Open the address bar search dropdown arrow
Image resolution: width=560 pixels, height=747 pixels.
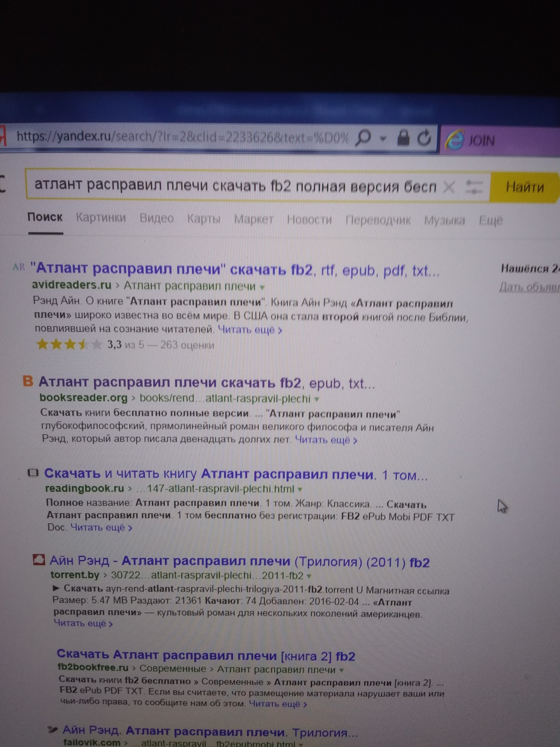(x=383, y=139)
